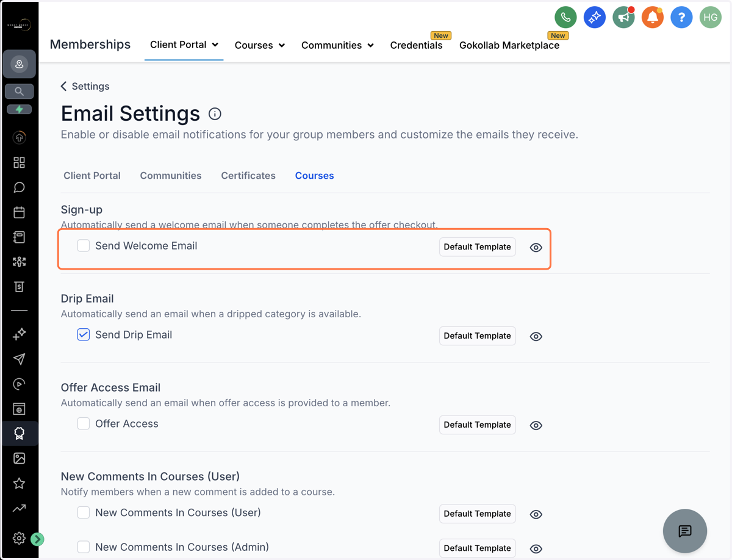Expand the Client Portal dropdown in top nav
The image size is (732, 560).
pyautogui.click(x=184, y=45)
